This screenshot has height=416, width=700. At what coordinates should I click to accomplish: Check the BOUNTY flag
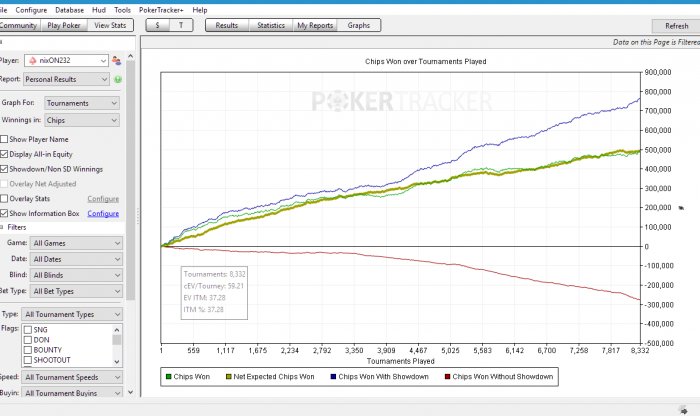pos(28,350)
